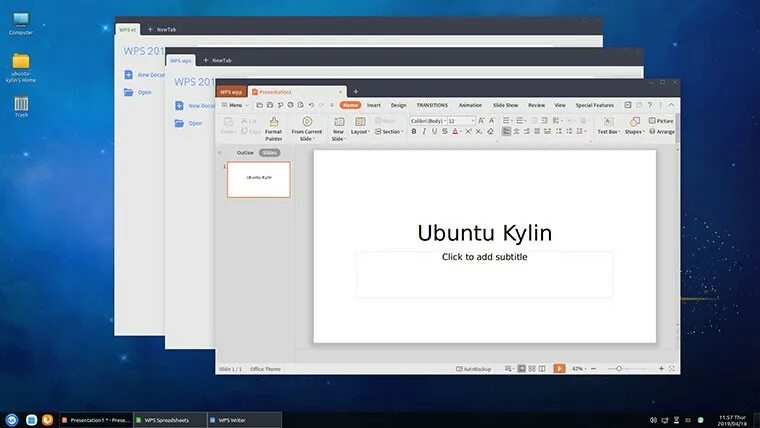Open the TRANSITIONS ribbon tab
The width and height of the screenshot is (760, 428).
pyautogui.click(x=432, y=105)
